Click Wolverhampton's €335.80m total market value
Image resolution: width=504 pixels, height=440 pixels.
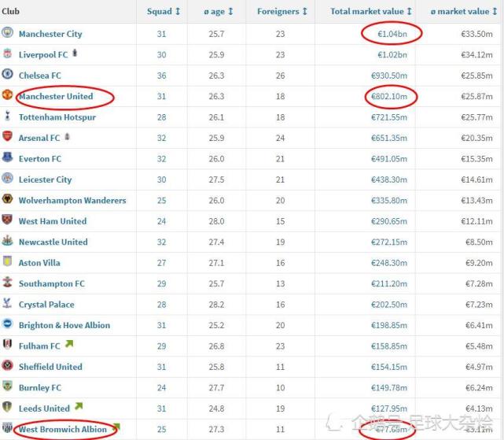click(x=389, y=201)
